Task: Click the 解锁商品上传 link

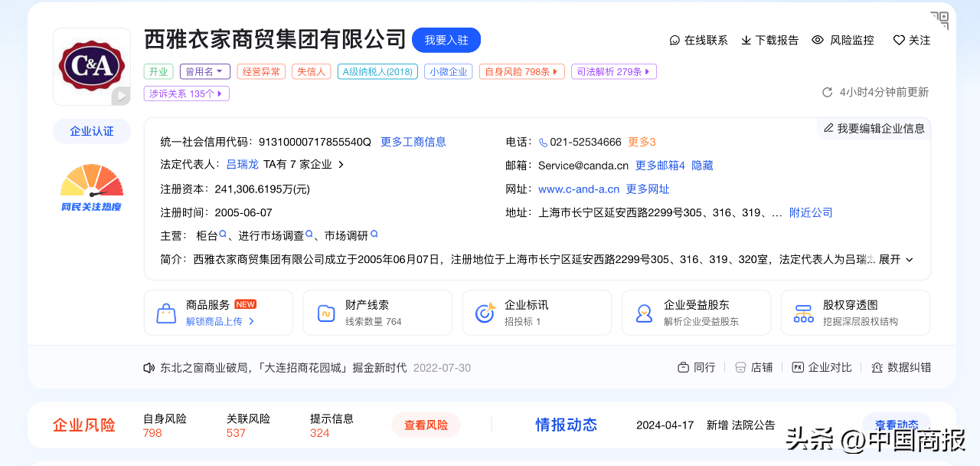Action: [220, 321]
